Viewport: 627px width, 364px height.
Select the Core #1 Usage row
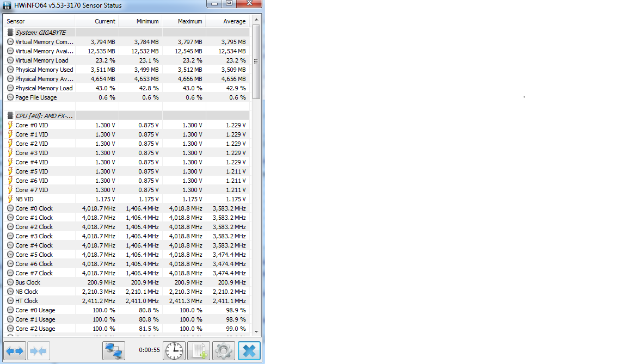coord(127,319)
